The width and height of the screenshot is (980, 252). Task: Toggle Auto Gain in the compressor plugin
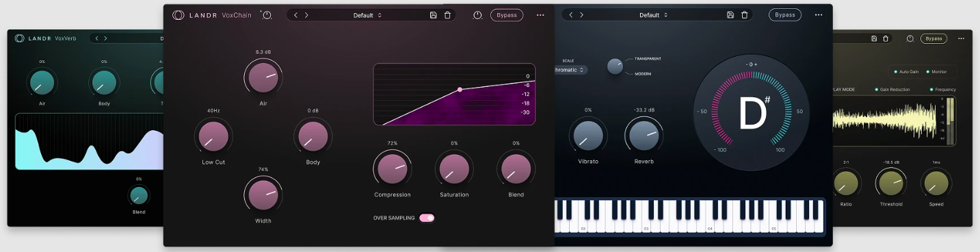906,72
